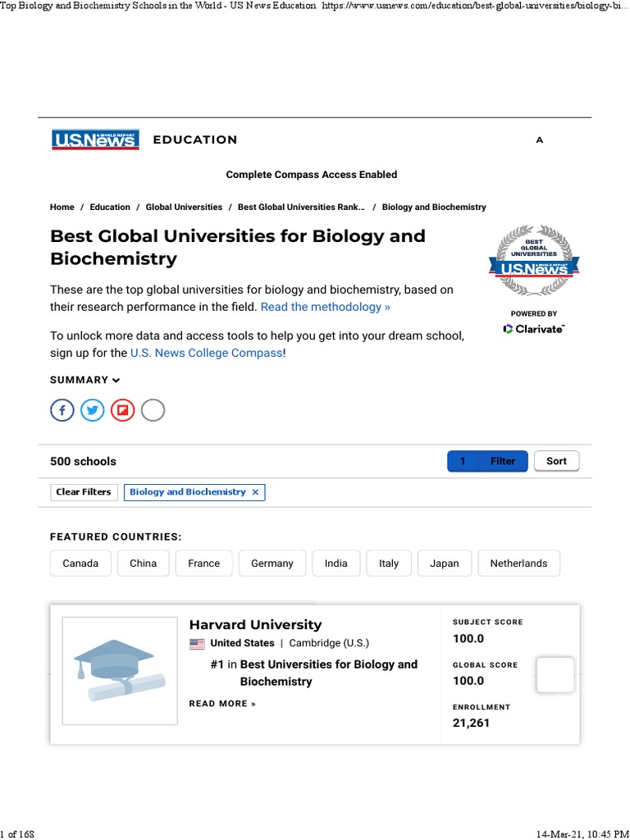Open Harvard University title link
Viewport: 630px width, 840px height.
pos(256,624)
